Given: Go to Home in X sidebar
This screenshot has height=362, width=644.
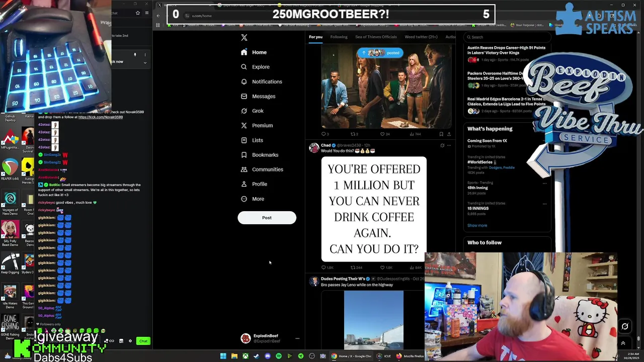Looking at the screenshot, I should point(254,52).
